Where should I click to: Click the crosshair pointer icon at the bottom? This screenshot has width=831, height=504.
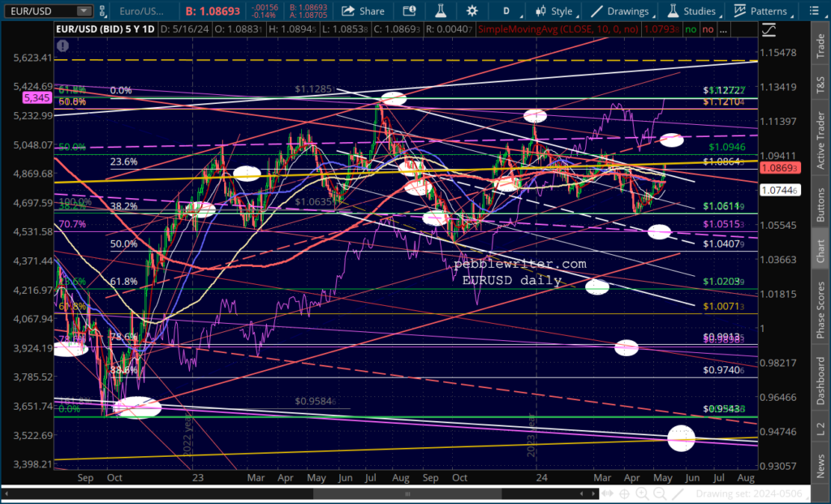point(625,494)
